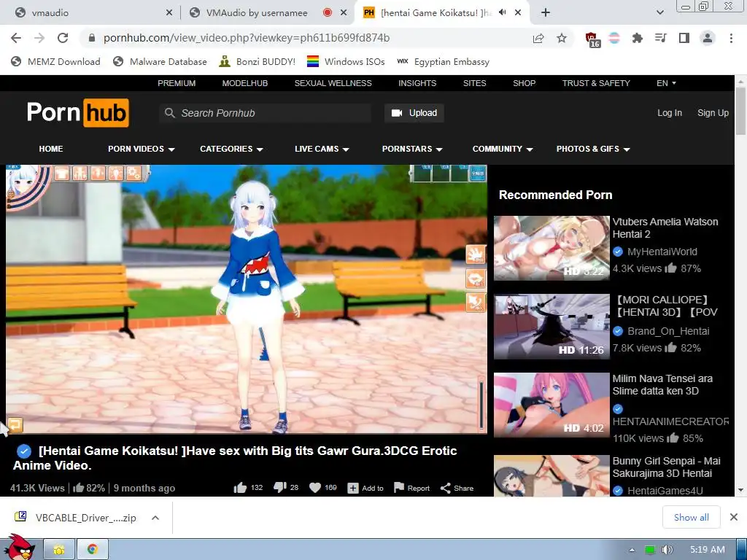The image size is (747, 560).
Task: Click the Upload button
Action: [x=414, y=113]
